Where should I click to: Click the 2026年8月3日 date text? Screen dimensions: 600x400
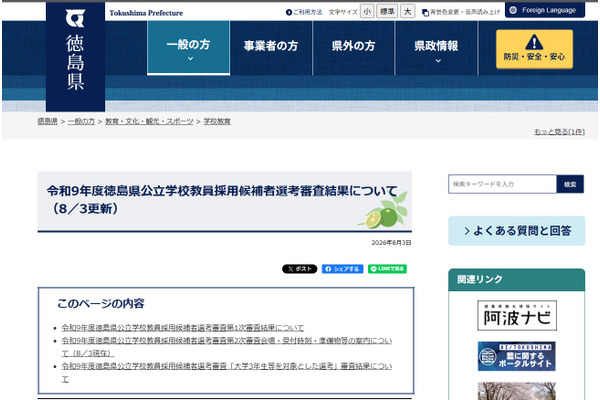click(x=391, y=243)
